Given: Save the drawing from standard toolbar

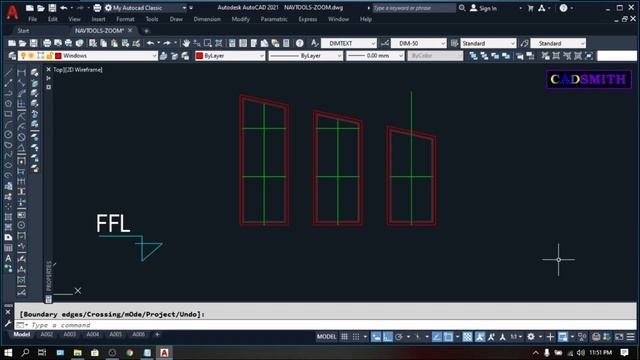Looking at the screenshot, I should point(33,43).
